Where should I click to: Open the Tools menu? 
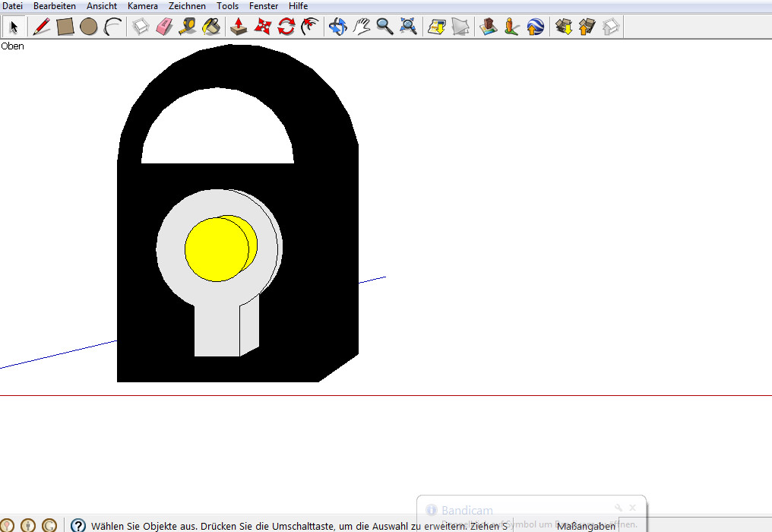[227, 6]
